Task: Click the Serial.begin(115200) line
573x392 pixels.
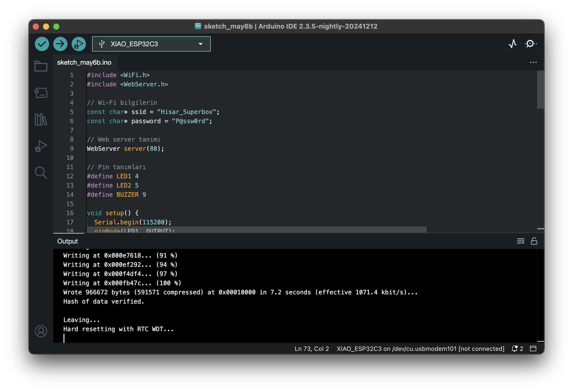Action: point(133,222)
